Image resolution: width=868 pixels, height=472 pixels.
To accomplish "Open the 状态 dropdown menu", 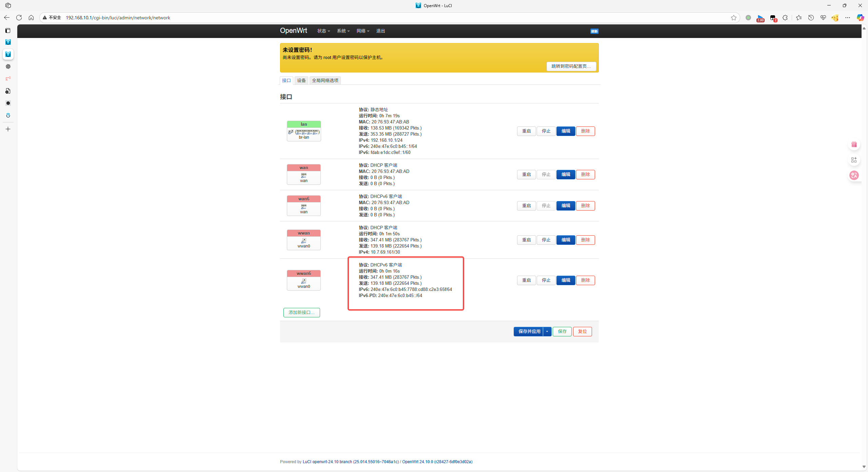I will (x=323, y=31).
